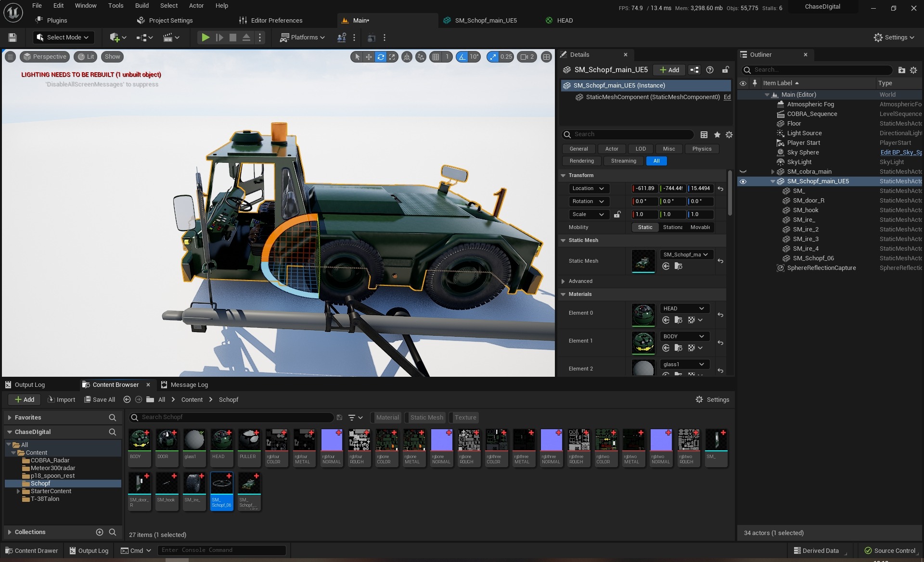Expand the SM_cobra_main tree item
Image resolution: width=924 pixels, height=562 pixels.
(x=773, y=172)
